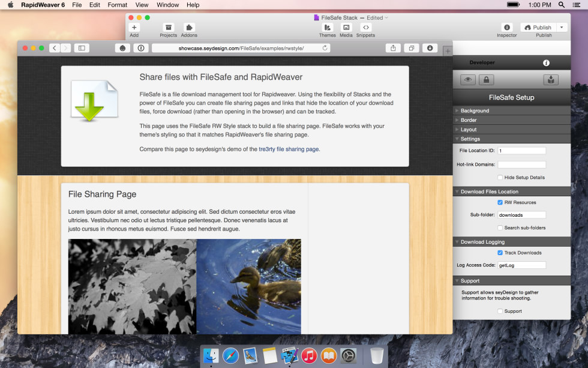This screenshot has width=588, height=368.
Task: Open the RapidWeaver 6 app menu
Action: (x=43, y=5)
